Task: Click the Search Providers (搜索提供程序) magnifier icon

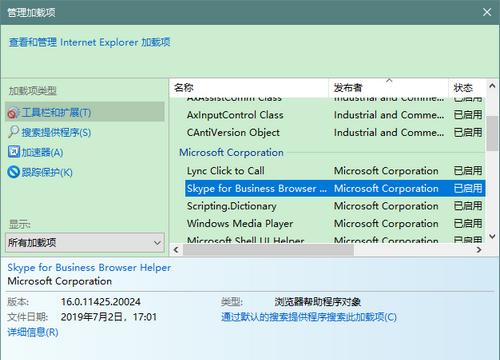Action: pos(13,132)
